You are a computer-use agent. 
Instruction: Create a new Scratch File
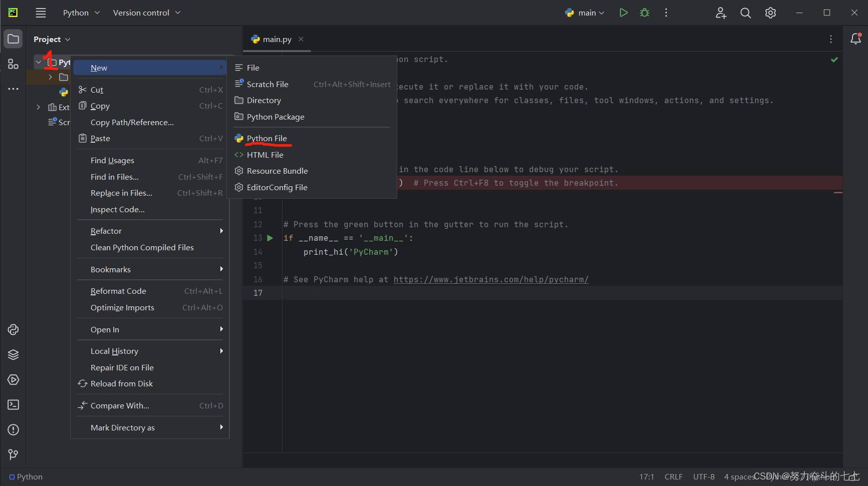pyautogui.click(x=312, y=84)
